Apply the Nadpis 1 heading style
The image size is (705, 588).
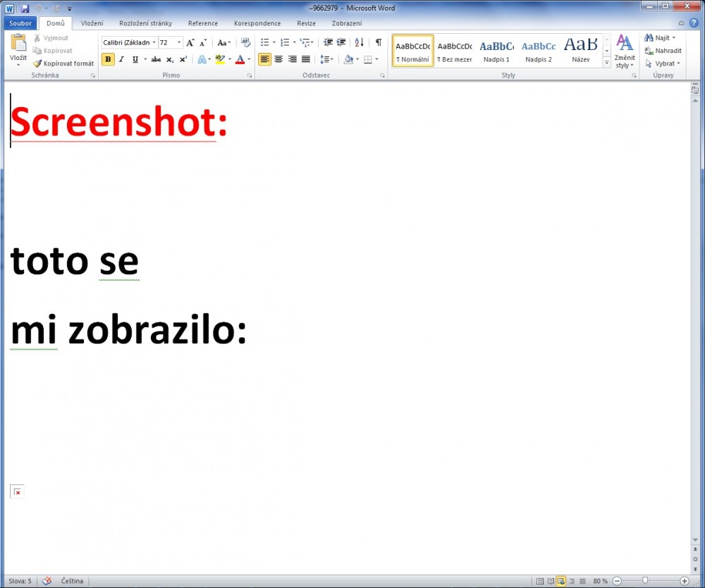pyautogui.click(x=496, y=51)
